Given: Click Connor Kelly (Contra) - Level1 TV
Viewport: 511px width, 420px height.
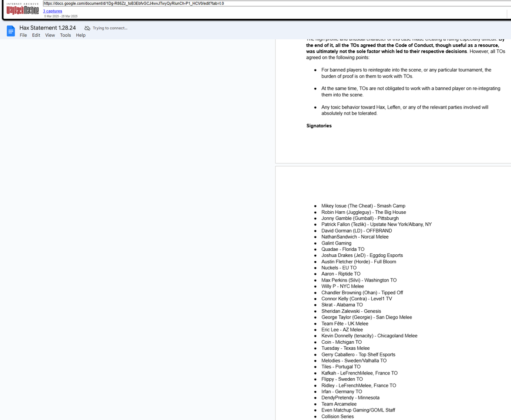Looking at the screenshot, I should (357, 299).
